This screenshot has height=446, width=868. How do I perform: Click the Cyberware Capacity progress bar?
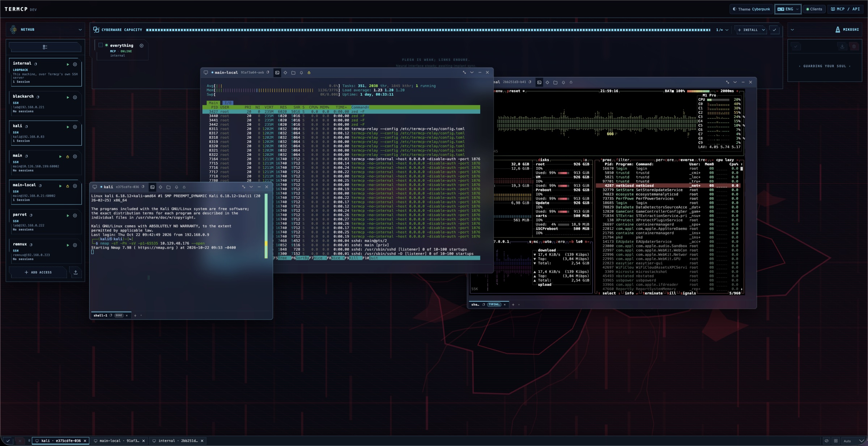pyautogui.click(x=428, y=30)
